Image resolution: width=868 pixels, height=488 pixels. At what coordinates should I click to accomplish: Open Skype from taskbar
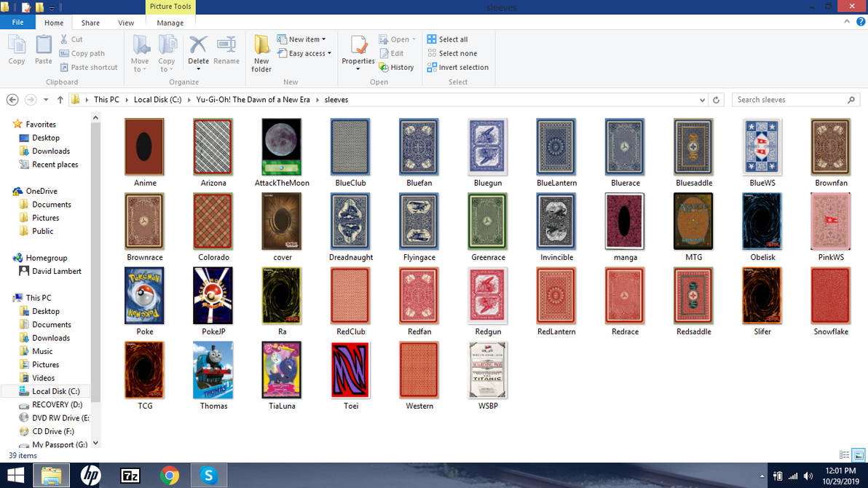pyautogui.click(x=209, y=476)
